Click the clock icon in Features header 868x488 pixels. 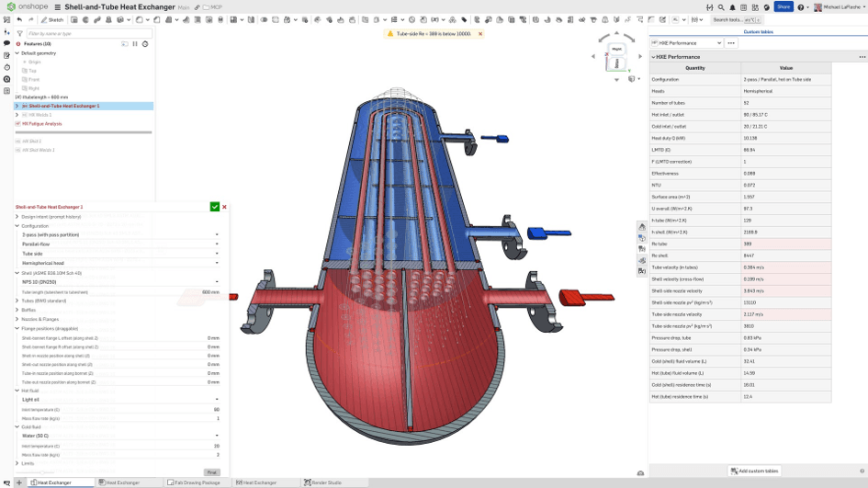coord(145,44)
